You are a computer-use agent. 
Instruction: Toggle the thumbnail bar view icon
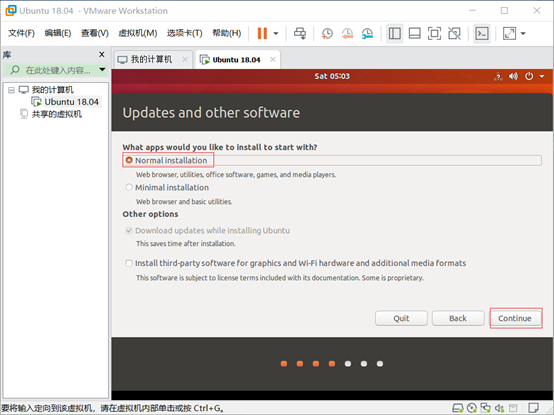point(414,34)
